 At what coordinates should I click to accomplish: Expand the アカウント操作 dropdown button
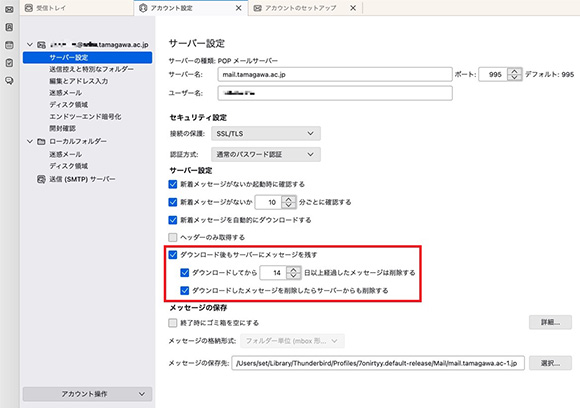tap(87, 394)
